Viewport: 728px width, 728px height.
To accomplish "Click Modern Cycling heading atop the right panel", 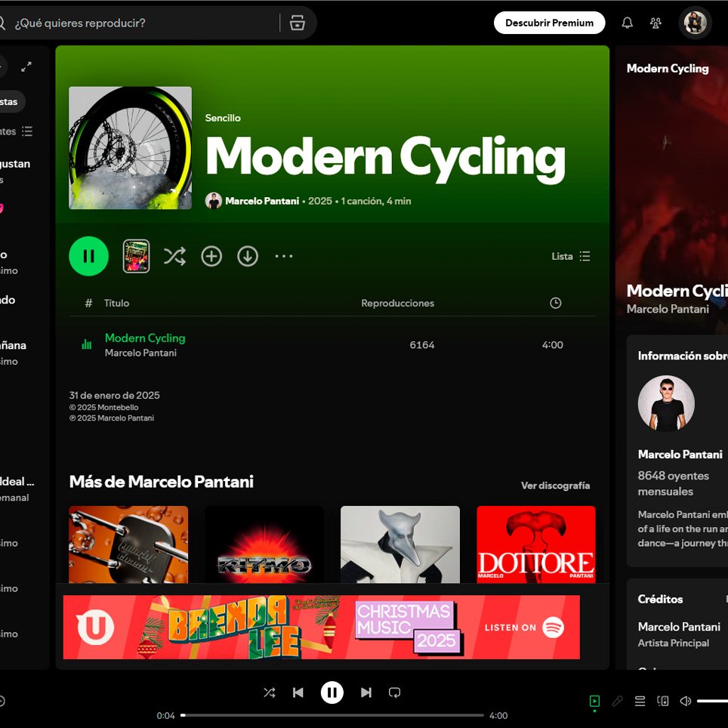I will click(x=668, y=69).
